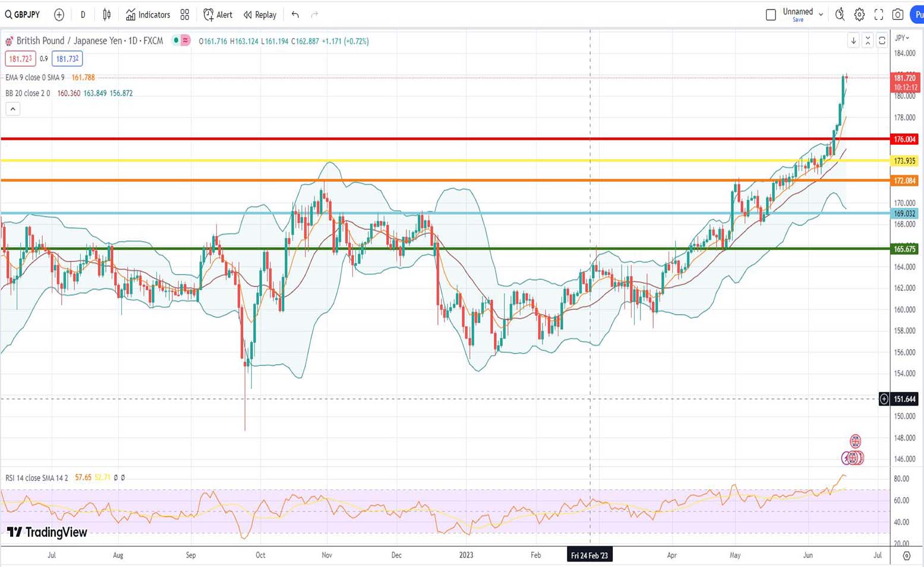Start bar Replay mode
Screen dimensions: 924x567
point(260,15)
